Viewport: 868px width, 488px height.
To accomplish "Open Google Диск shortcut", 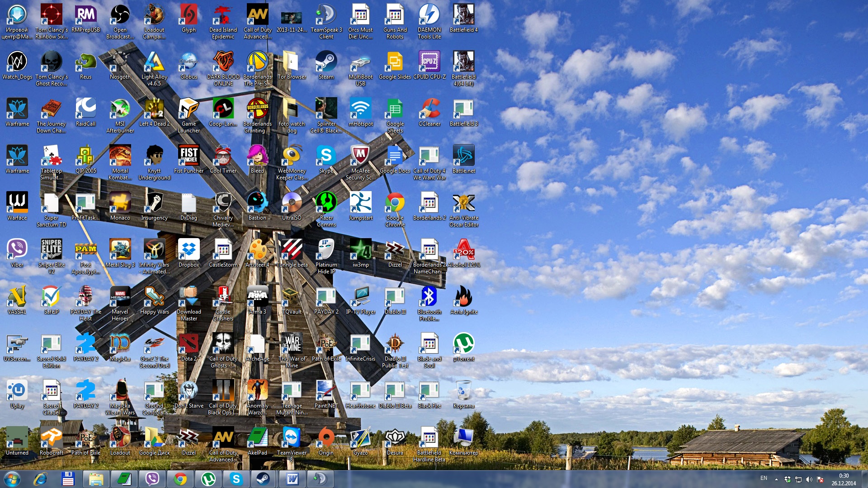I will [154, 441].
